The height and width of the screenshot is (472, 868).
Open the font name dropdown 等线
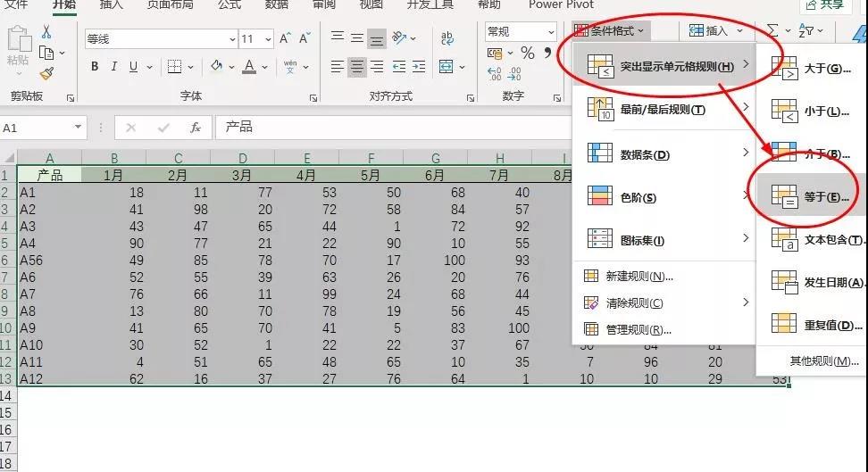coord(231,39)
